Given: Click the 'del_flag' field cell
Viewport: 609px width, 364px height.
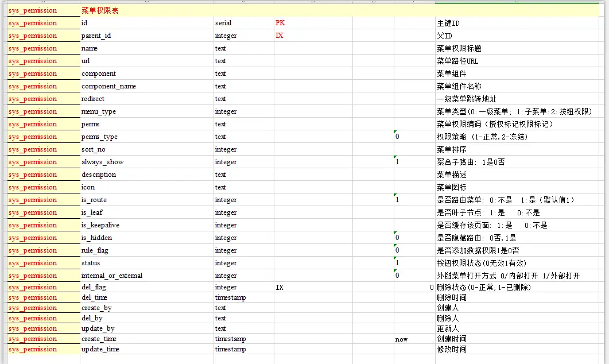Looking at the screenshot, I should [x=147, y=287].
